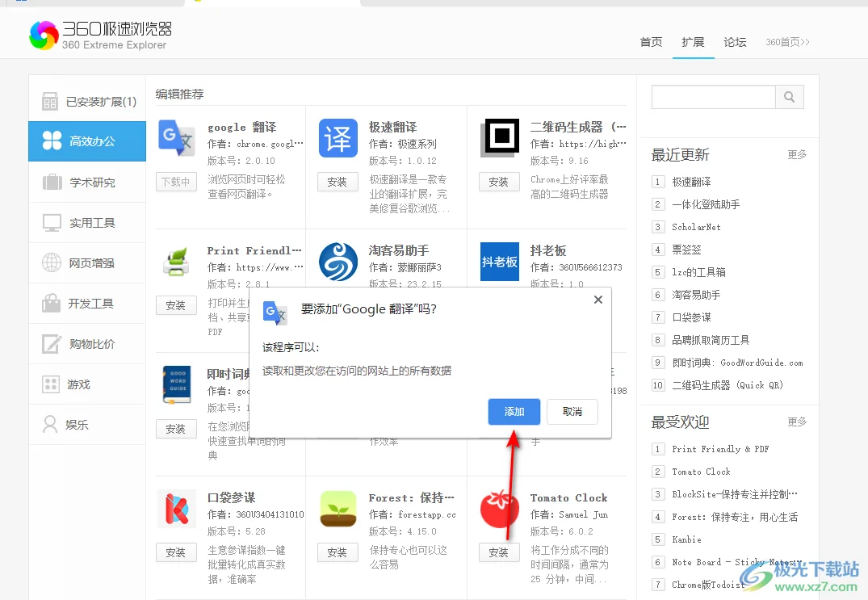Click the search magnifier button
The width and height of the screenshot is (868, 600).
click(790, 97)
